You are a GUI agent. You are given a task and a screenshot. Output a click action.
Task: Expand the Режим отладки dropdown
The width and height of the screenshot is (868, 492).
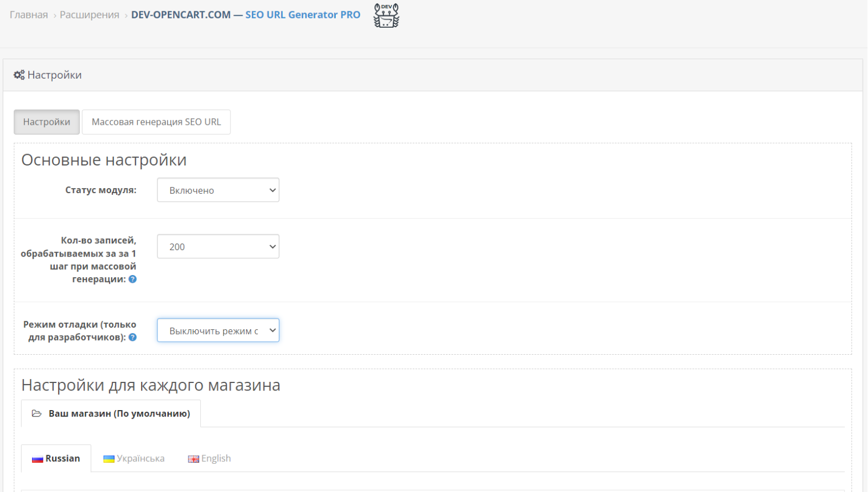[218, 330]
